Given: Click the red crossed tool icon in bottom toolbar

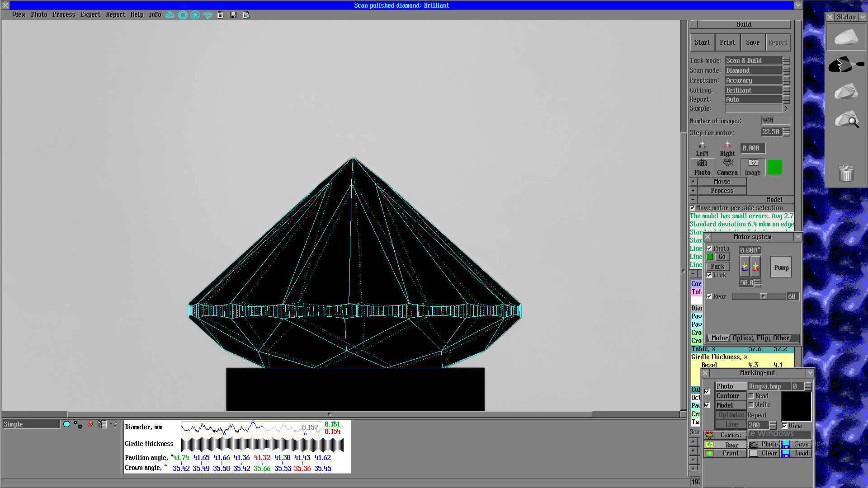Looking at the screenshot, I should [90, 424].
